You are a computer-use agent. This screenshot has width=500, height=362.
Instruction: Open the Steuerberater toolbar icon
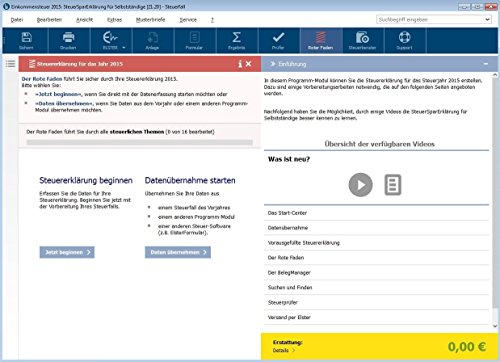point(362,37)
